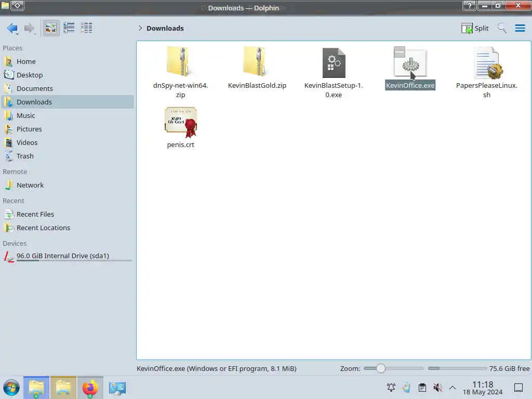This screenshot has width=532, height=399.
Task: Select KevinBlastSetup-1.0.exe file icon
Action: [x=334, y=63]
